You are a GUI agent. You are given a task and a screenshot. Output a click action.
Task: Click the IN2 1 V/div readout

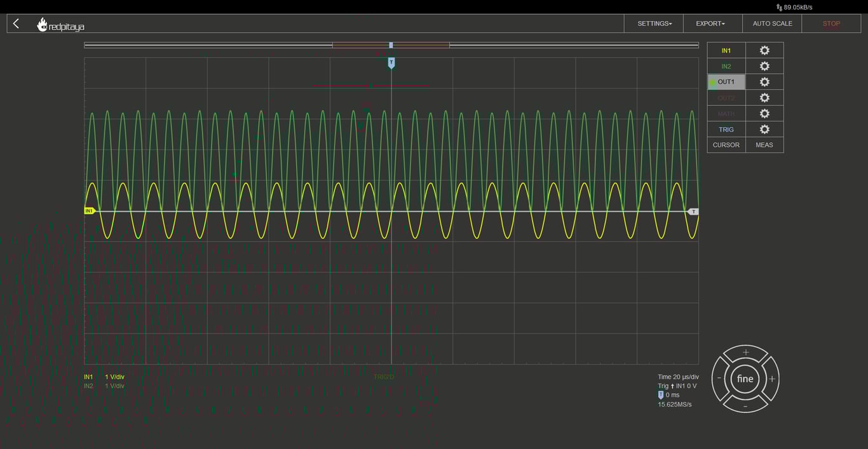click(x=104, y=385)
